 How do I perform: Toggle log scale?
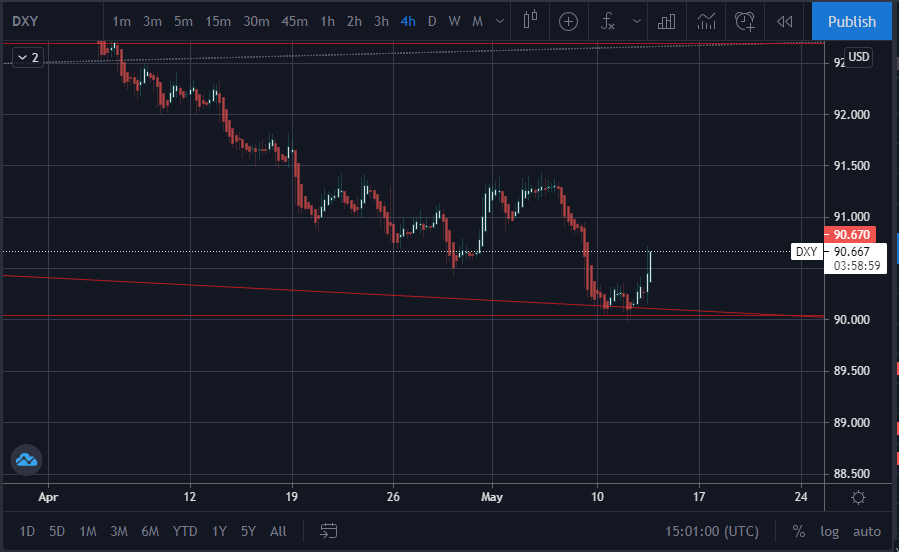(x=830, y=531)
